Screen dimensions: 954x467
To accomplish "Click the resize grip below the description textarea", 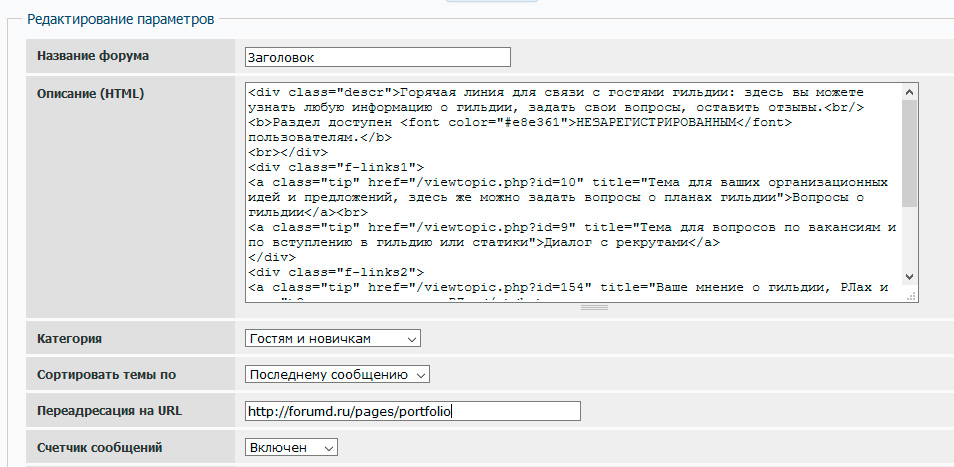I will pyautogui.click(x=594, y=307).
